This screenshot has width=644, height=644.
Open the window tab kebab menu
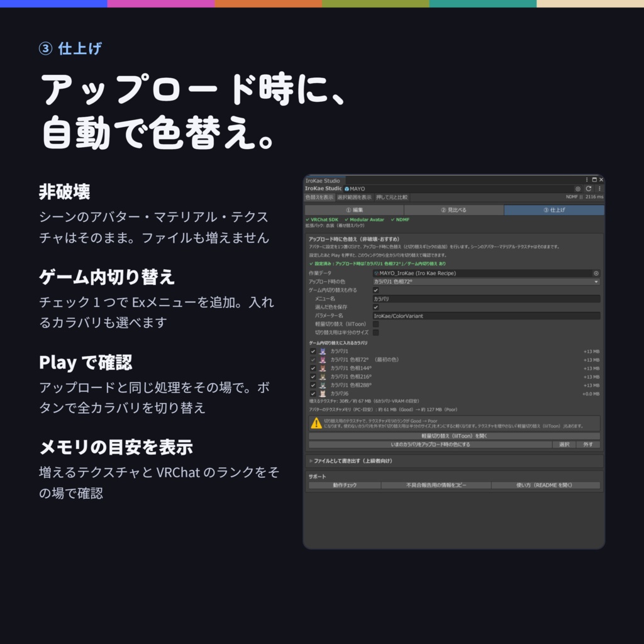click(x=587, y=179)
